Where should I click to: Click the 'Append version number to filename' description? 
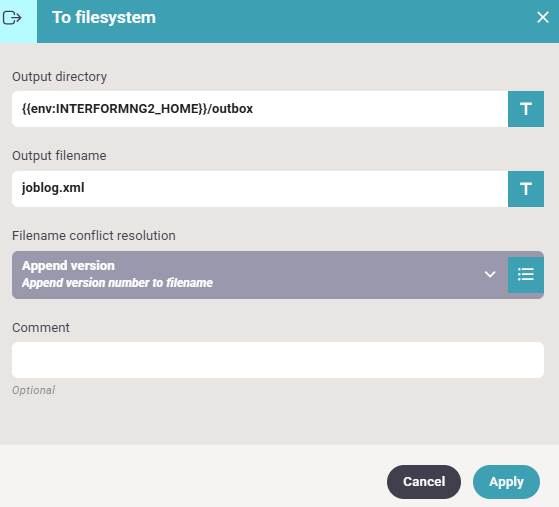[117, 283]
